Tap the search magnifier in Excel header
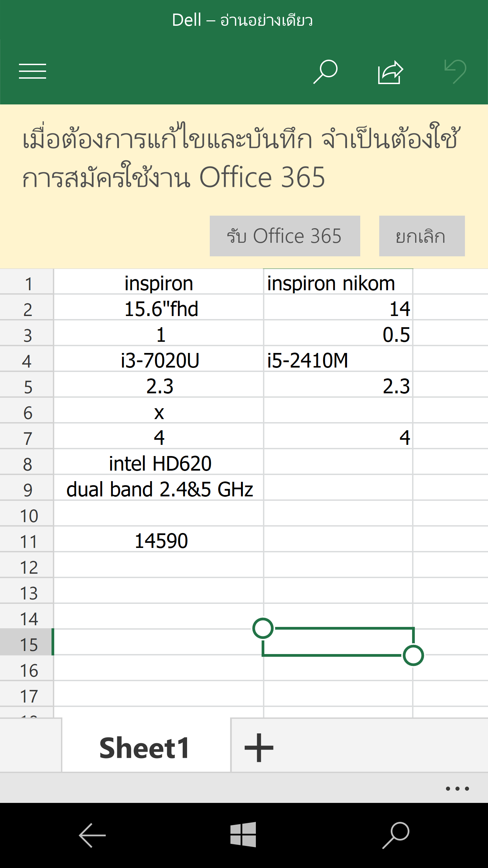 pyautogui.click(x=325, y=72)
